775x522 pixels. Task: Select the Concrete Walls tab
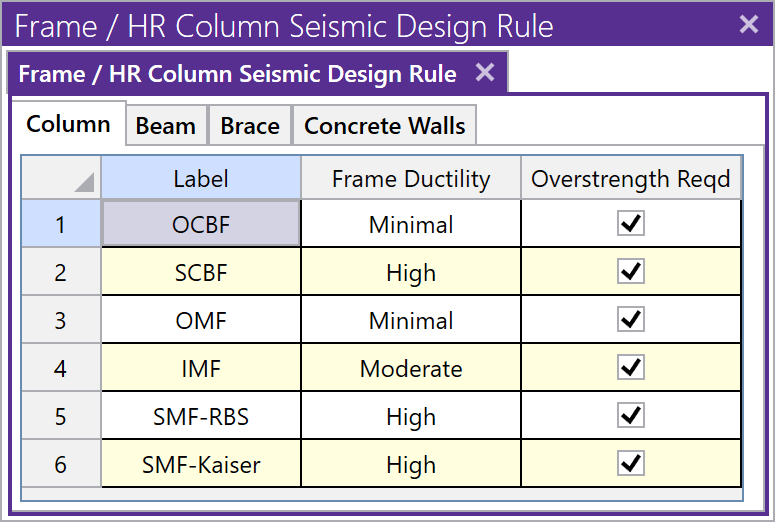[x=384, y=126]
